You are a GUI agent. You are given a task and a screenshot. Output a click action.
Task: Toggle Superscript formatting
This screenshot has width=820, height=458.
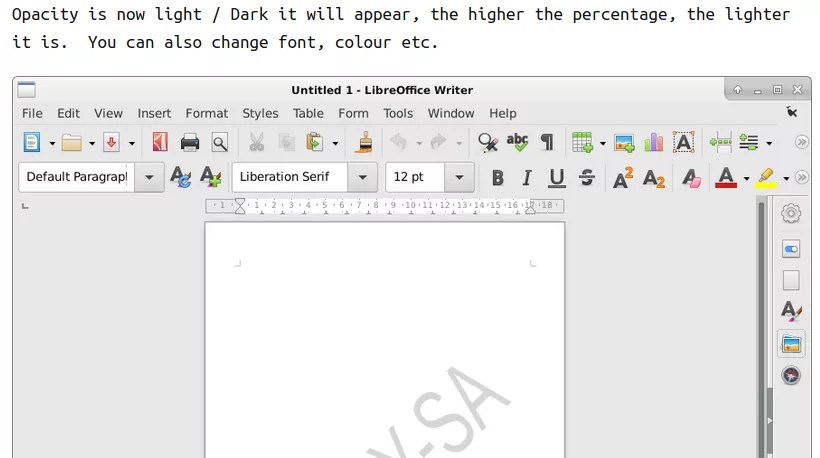[623, 178]
